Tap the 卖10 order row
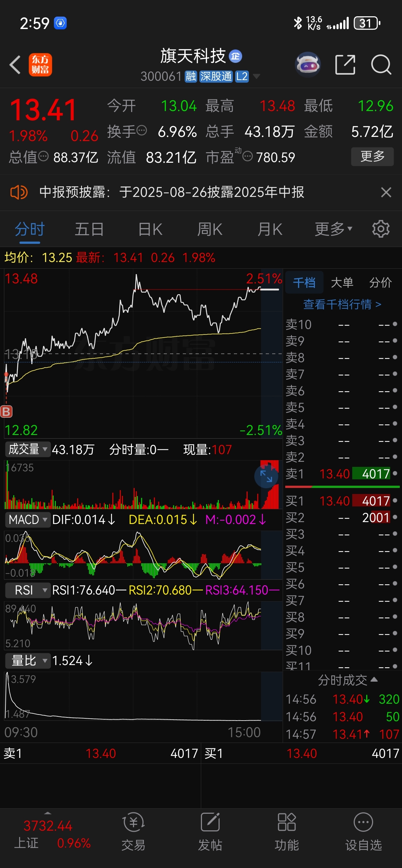402x868 pixels. point(342,325)
